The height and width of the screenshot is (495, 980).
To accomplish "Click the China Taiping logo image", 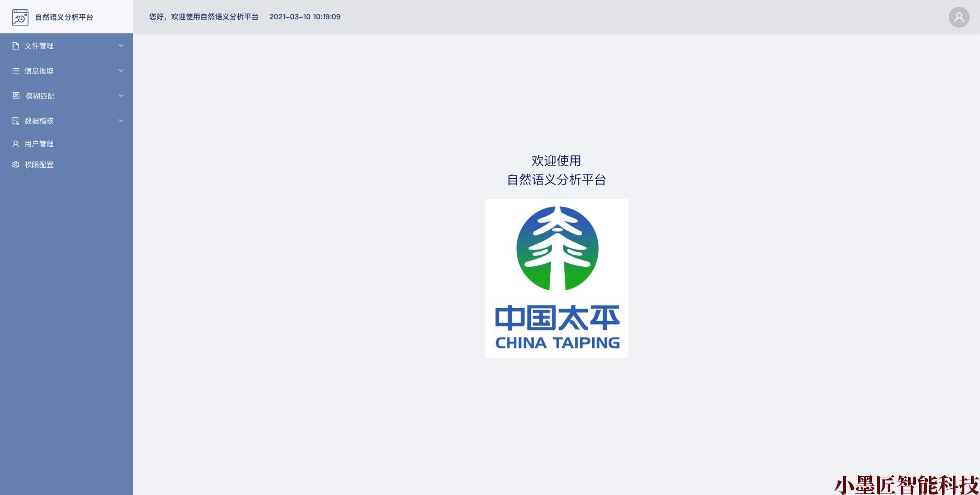I will tap(556, 278).
